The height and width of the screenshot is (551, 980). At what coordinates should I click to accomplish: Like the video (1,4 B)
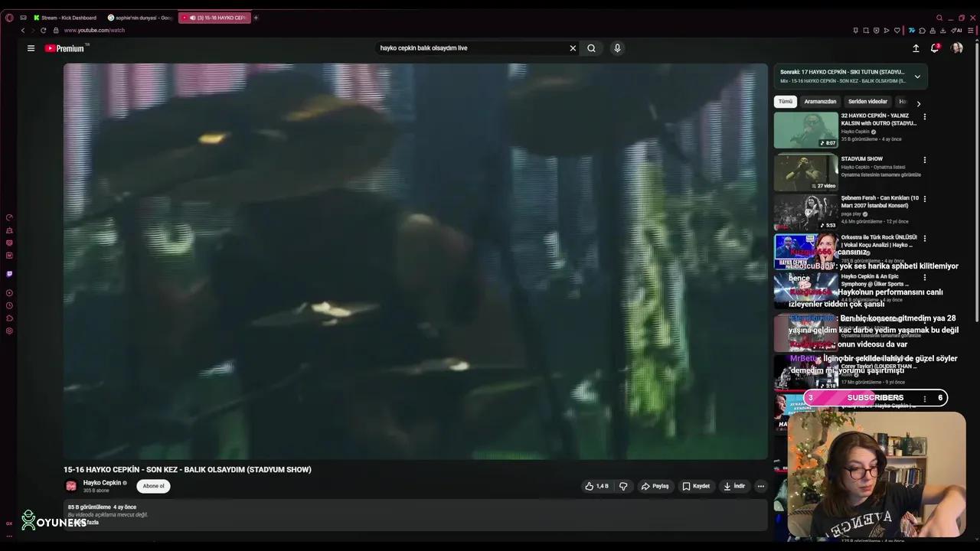[x=596, y=486]
